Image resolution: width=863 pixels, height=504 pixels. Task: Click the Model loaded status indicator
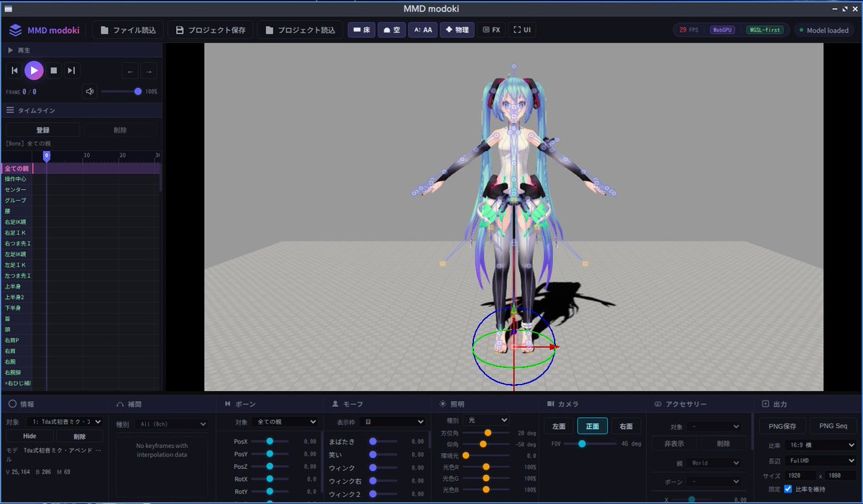(823, 30)
